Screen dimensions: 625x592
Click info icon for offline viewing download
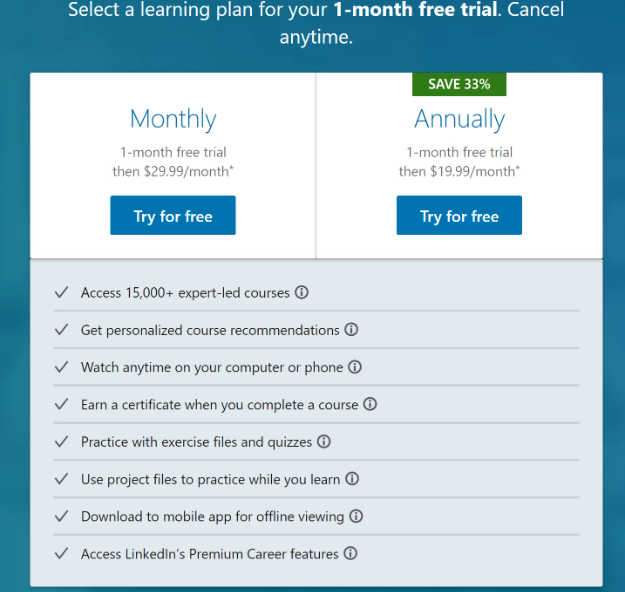(356, 516)
